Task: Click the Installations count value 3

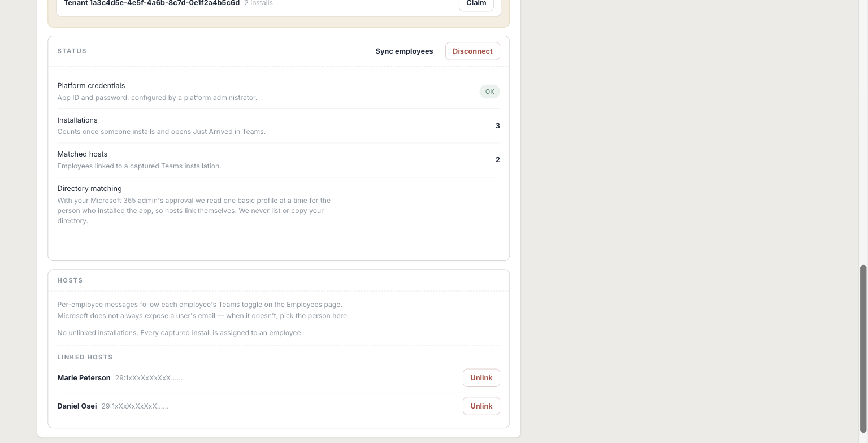Action: [x=498, y=126]
